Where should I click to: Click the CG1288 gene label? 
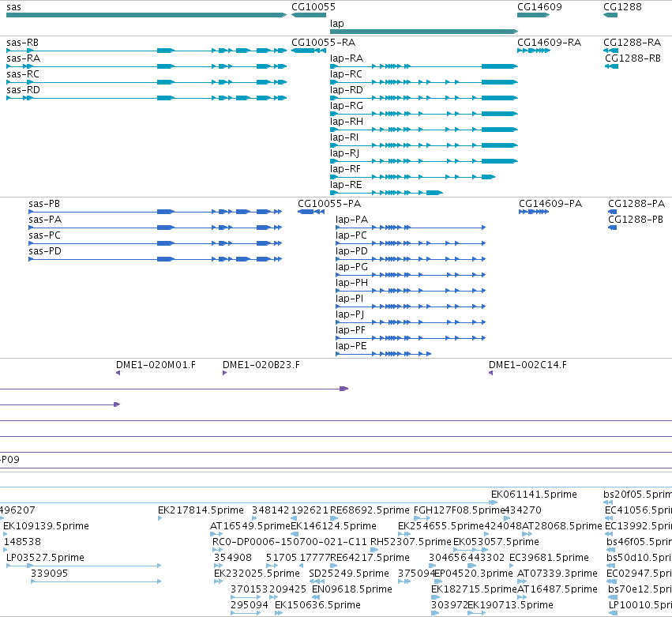click(622, 7)
